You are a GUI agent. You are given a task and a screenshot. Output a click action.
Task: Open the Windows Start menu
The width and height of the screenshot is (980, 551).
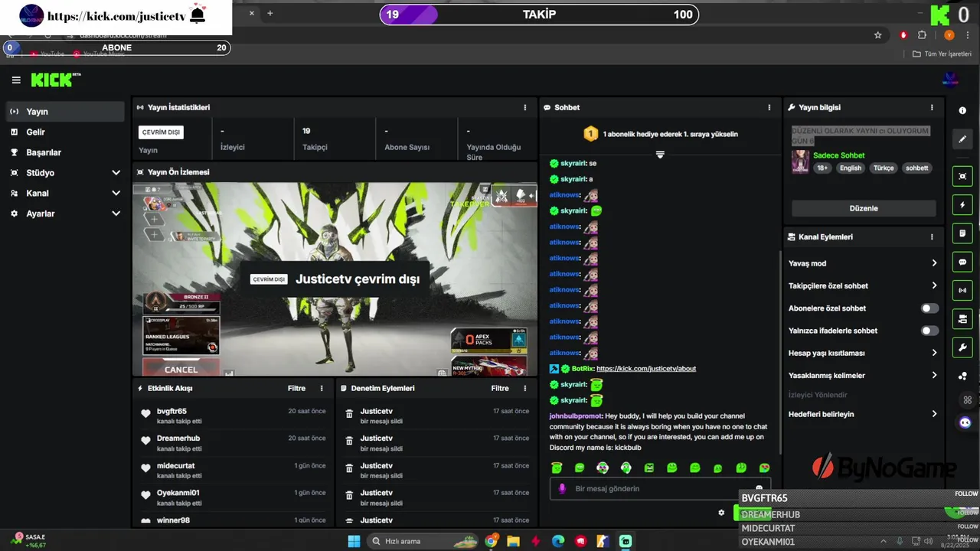pos(354,541)
